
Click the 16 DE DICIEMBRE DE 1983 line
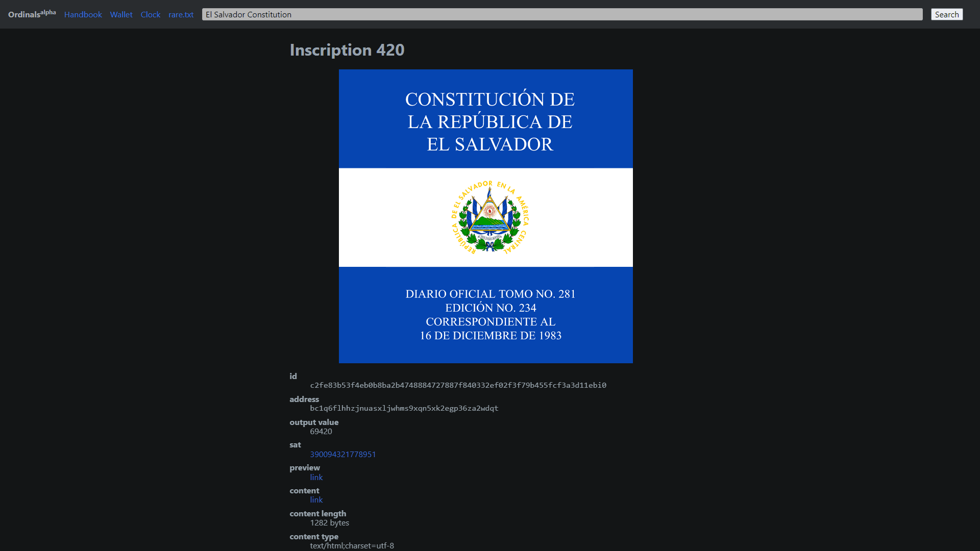(491, 336)
